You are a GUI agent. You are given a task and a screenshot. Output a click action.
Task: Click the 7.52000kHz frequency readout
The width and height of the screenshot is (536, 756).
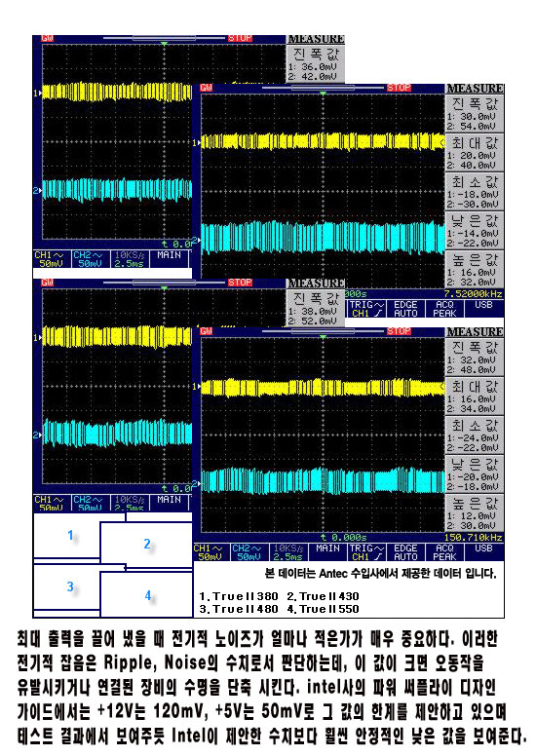coord(473,294)
